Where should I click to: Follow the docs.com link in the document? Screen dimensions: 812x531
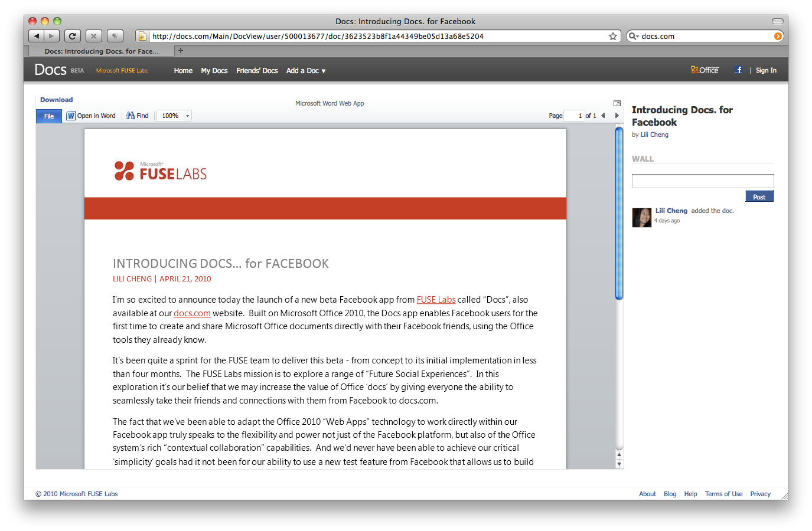coord(192,313)
